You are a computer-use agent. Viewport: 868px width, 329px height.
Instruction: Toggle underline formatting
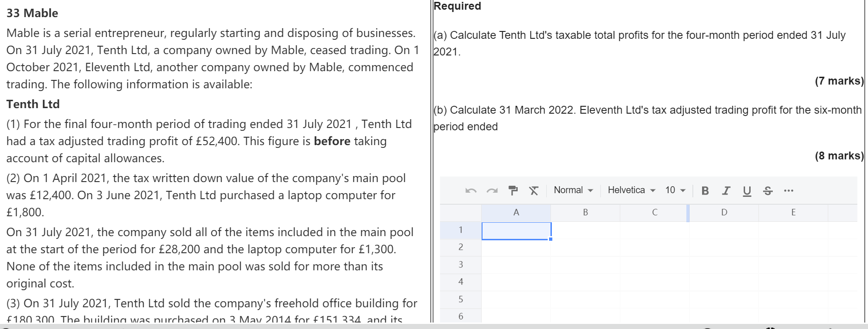747,190
